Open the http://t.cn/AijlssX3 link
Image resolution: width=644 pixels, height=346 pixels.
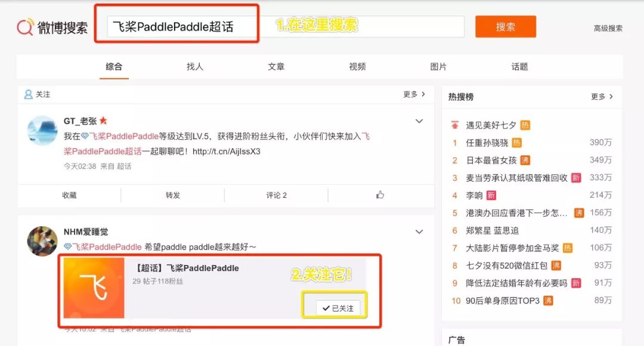[x=227, y=151]
